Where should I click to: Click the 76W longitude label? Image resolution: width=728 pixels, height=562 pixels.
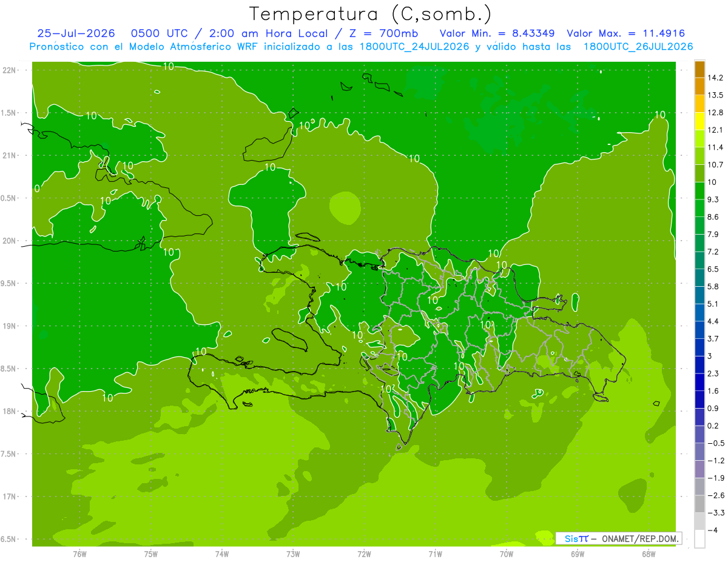click(79, 554)
